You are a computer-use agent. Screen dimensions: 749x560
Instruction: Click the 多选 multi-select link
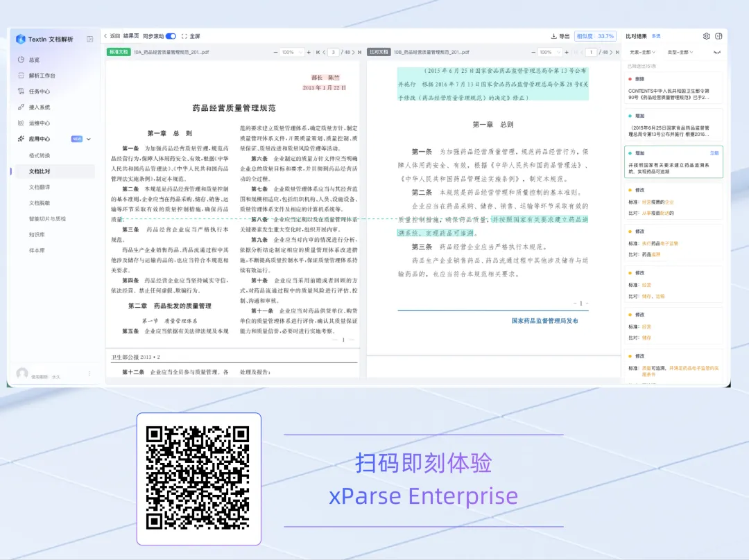pos(656,36)
